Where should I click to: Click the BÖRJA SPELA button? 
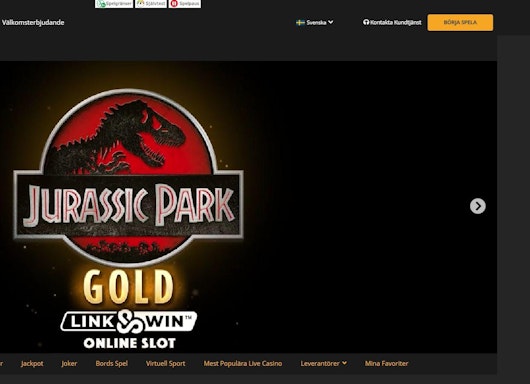tap(460, 23)
